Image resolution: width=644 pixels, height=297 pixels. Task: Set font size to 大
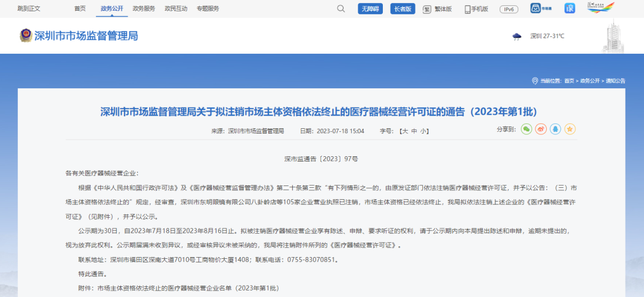click(x=405, y=131)
